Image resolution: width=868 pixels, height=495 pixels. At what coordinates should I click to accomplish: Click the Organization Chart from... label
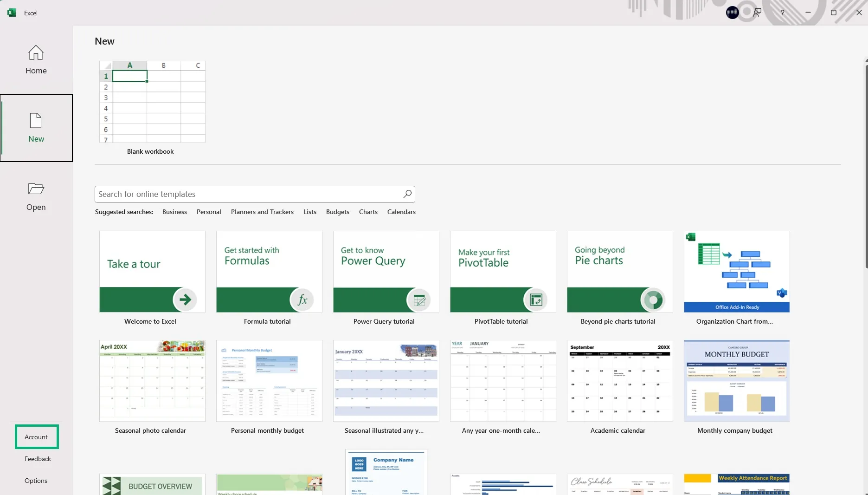(735, 321)
